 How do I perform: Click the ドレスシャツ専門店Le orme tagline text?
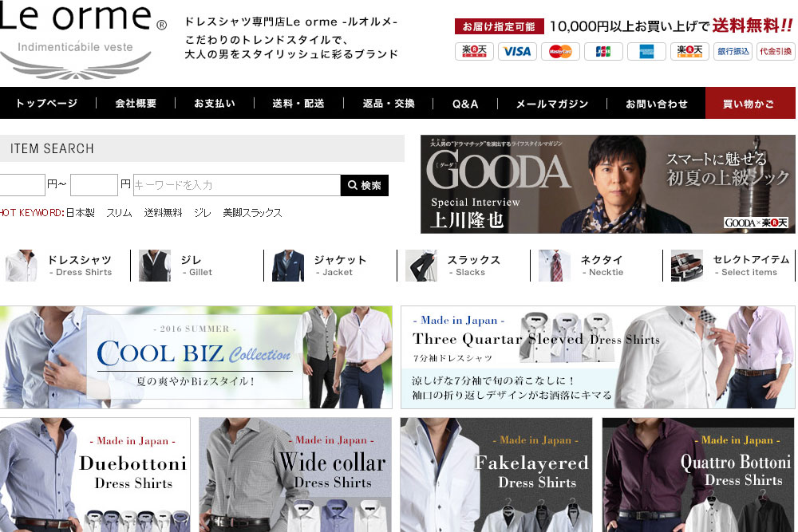[291, 22]
